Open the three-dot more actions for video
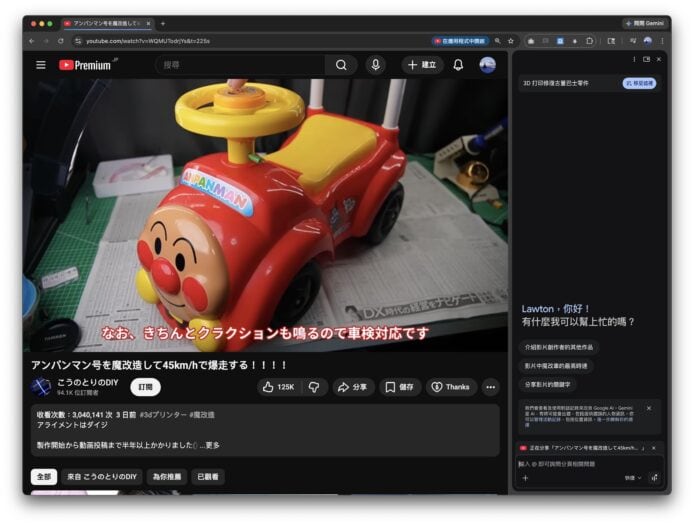Screen dimensions: 694x525 coord(490,387)
